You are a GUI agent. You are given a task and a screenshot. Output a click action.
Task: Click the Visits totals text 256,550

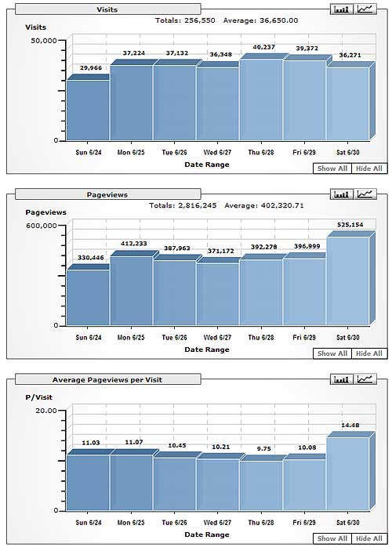point(200,20)
